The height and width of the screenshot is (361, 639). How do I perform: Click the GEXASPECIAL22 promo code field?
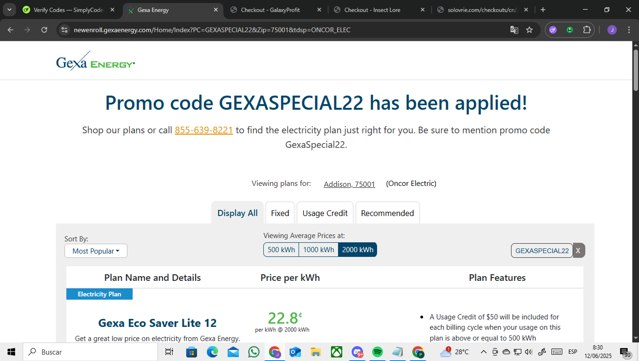pos(542,251)
